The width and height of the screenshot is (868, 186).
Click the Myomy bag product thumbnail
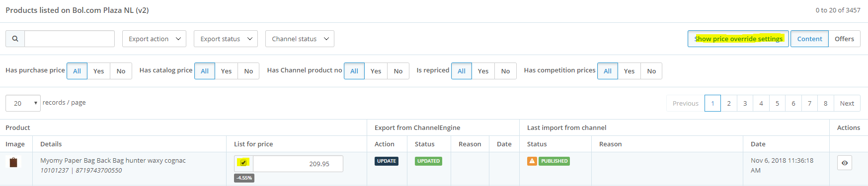point(13,162)
